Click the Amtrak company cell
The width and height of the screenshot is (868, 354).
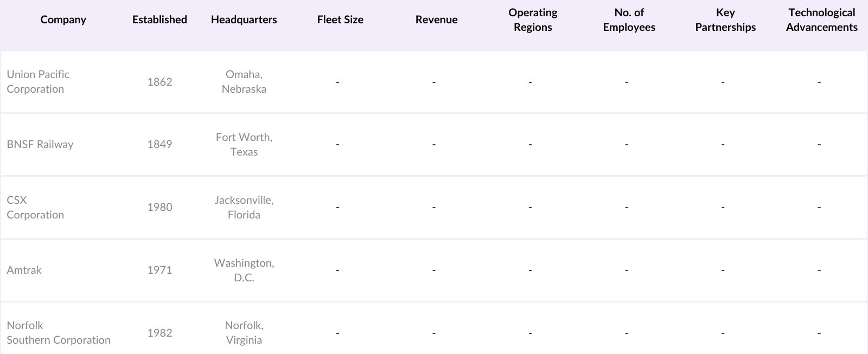point(24,270)
